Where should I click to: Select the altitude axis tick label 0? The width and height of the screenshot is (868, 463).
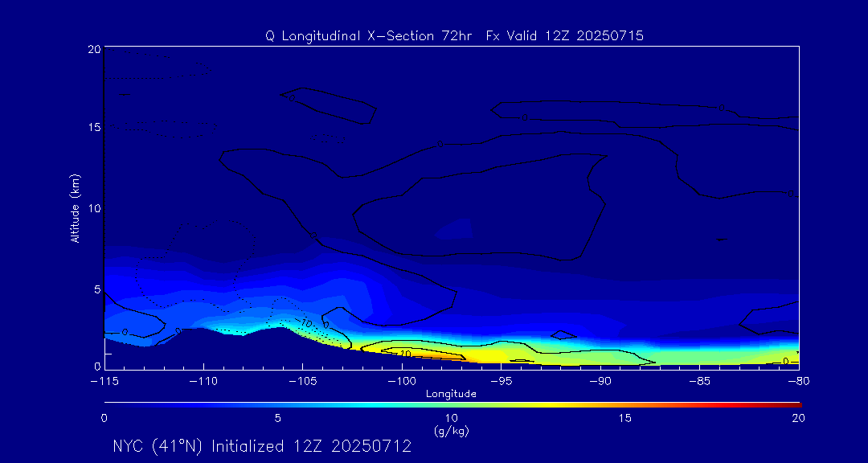(97, 366)
